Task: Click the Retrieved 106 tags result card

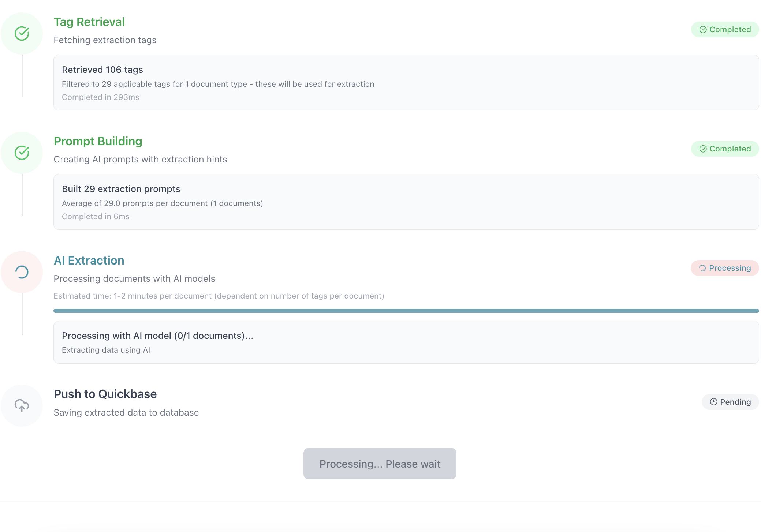Action: pos(406,83)
